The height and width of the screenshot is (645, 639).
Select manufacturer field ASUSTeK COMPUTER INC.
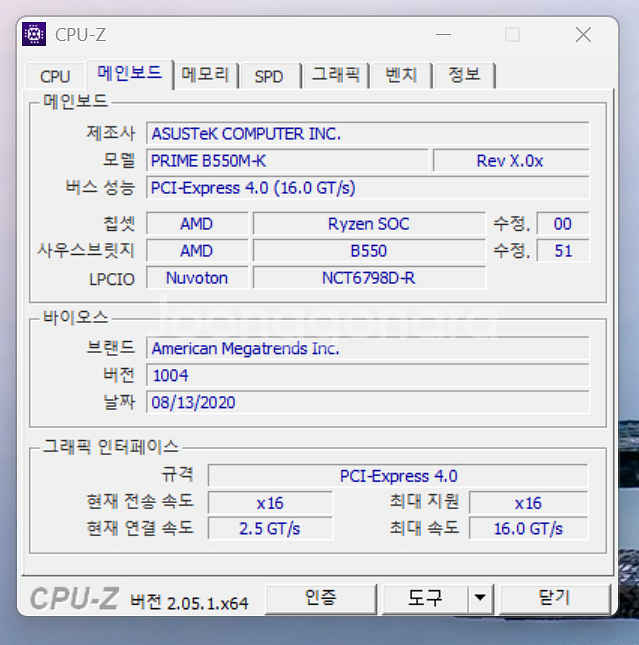368,133
